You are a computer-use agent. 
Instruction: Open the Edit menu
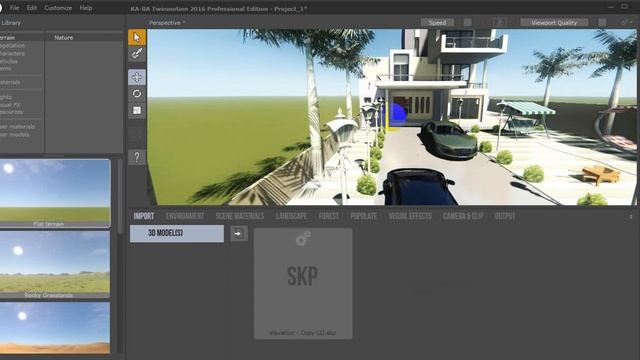point(31,8)
